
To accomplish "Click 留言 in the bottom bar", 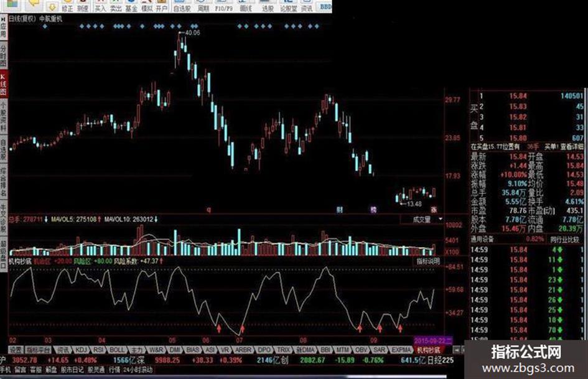I will coord(21,370).
